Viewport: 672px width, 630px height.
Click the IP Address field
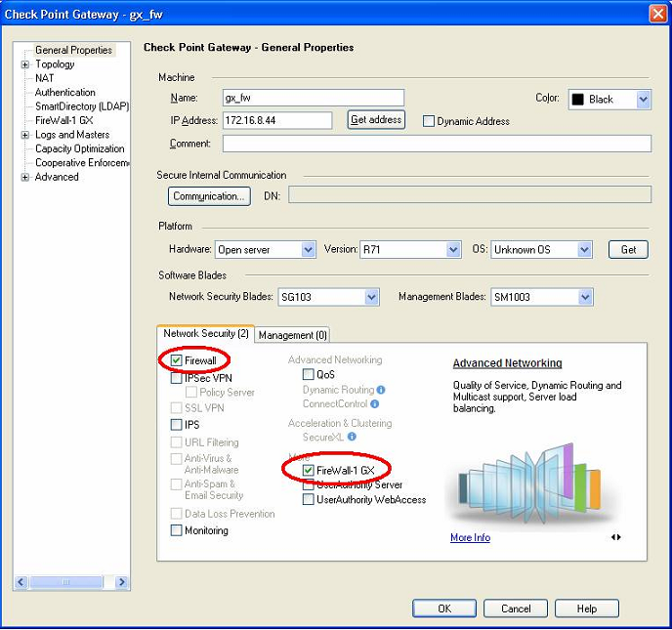pyautogui.click(x=277, y=120)
